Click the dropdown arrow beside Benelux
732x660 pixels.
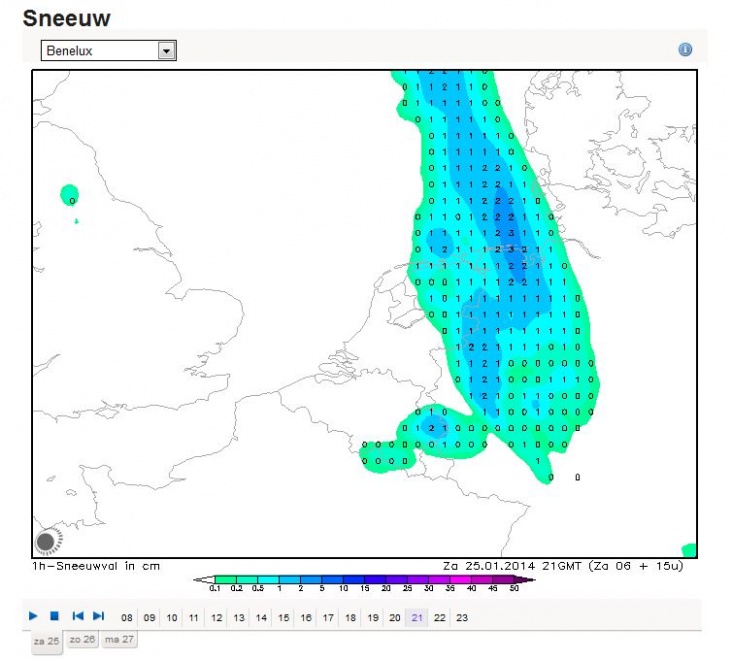[166, 50]
